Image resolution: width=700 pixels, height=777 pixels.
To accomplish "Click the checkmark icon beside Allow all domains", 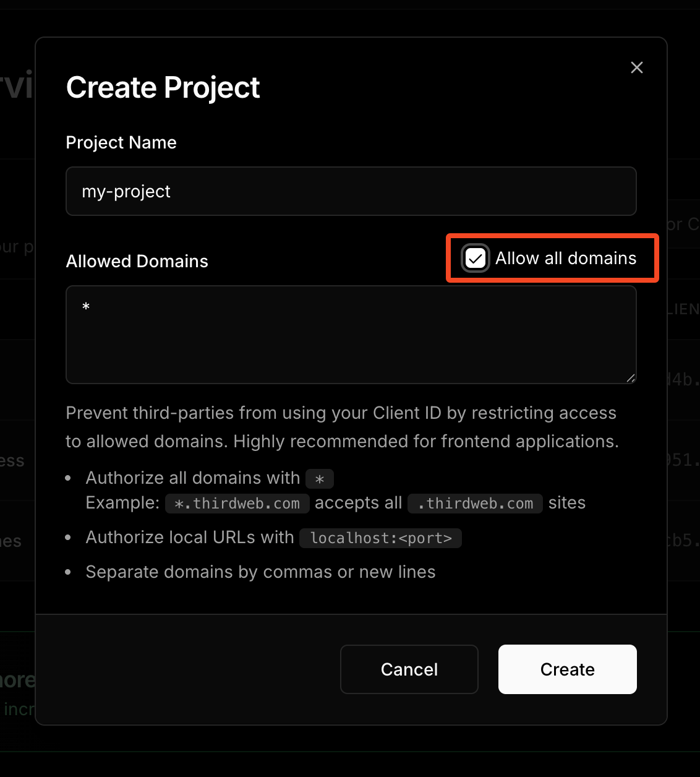I will point(475,259).
